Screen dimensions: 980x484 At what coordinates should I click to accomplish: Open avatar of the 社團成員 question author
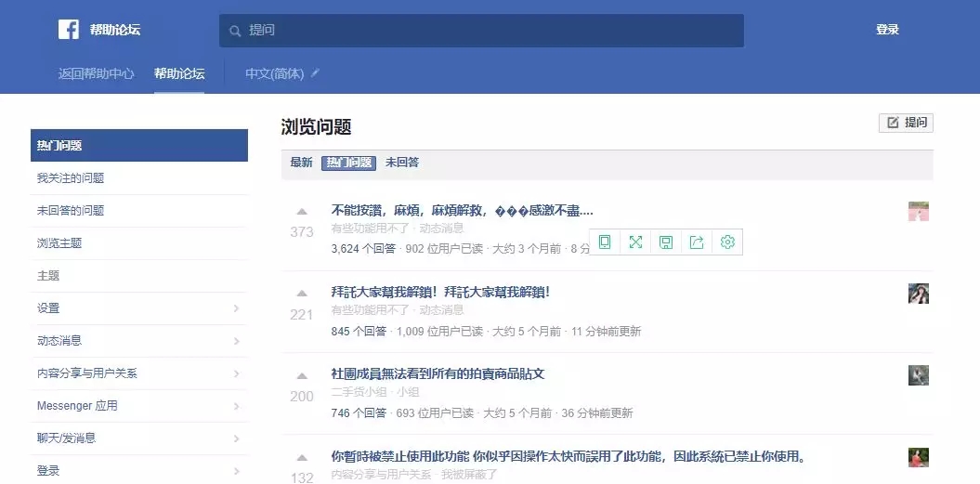point(918,375)
